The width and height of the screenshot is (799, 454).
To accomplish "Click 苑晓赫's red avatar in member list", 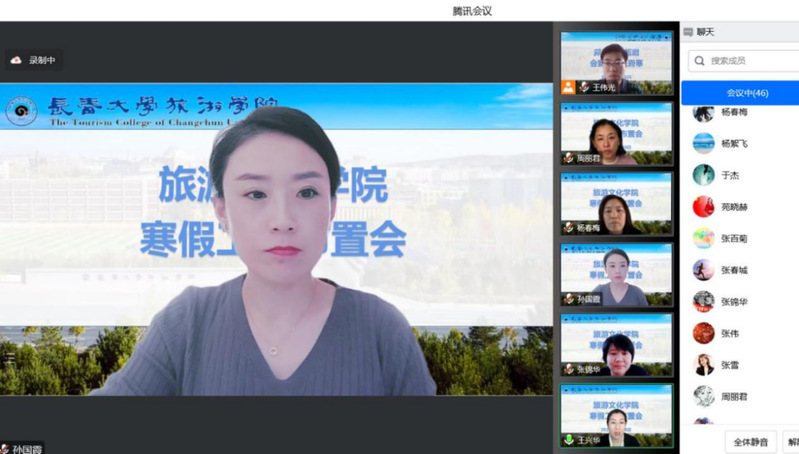I will pos(704,206).
